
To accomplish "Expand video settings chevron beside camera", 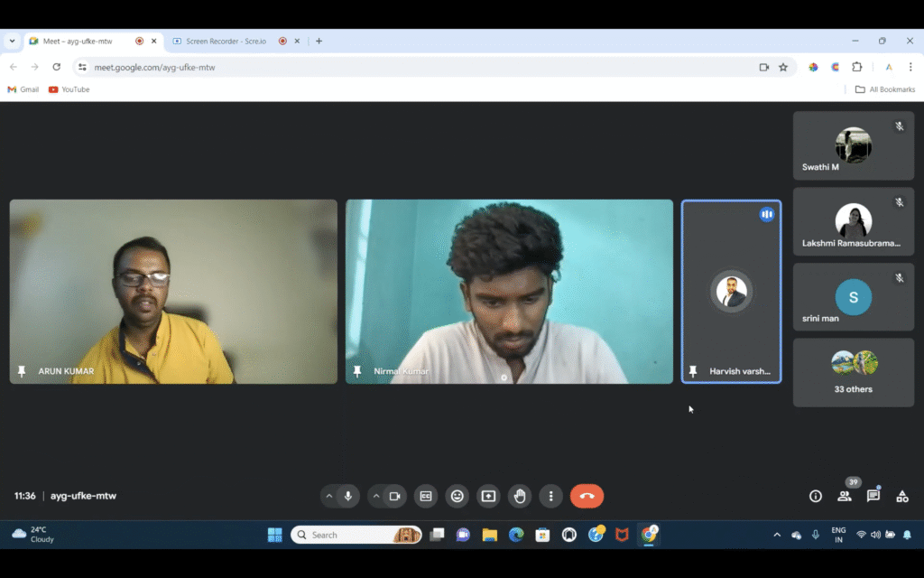I will pyautogui.click(x=375, y=496).
